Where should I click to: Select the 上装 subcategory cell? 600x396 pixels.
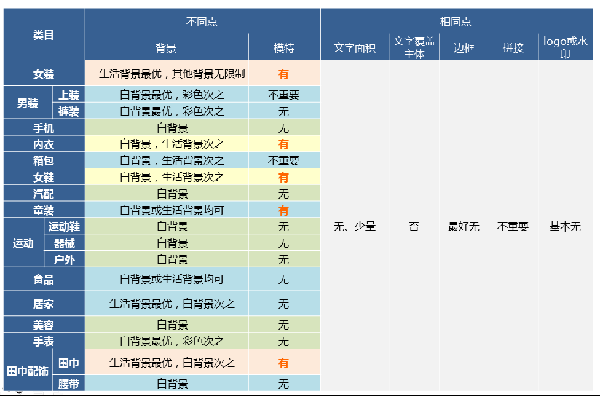(68, 95)
